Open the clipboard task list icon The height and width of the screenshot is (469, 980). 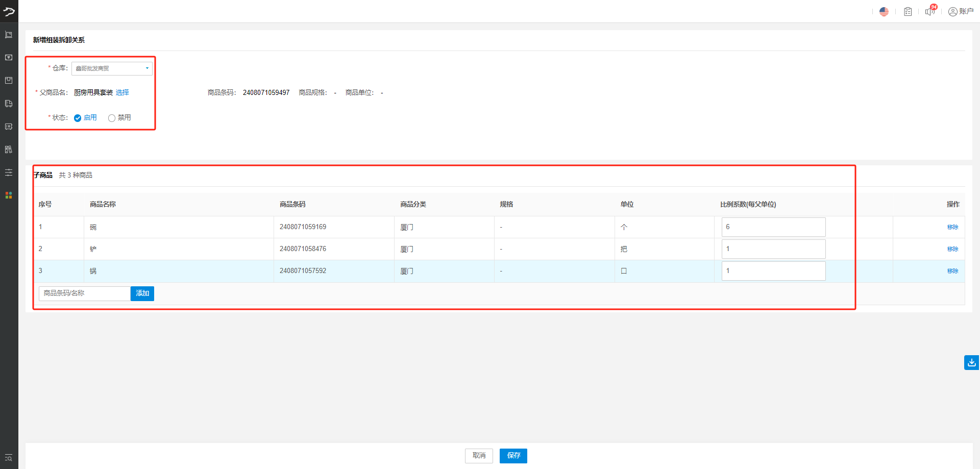(908, 12)
